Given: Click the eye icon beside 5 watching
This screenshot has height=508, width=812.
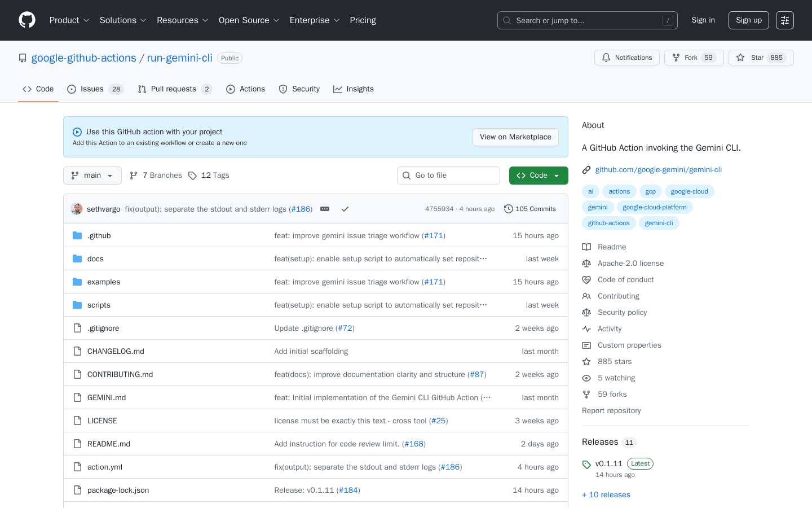Looking at the screenshot, I should 586,378.
